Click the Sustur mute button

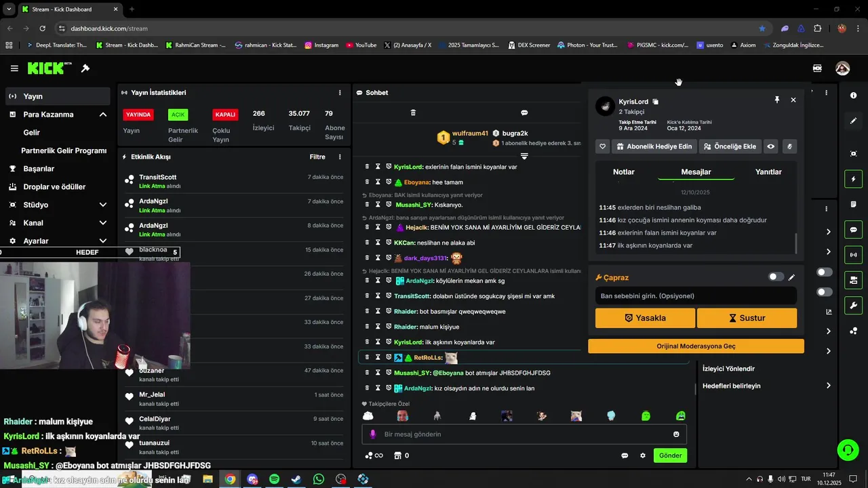pyautogui.click(x=747, y=318)
